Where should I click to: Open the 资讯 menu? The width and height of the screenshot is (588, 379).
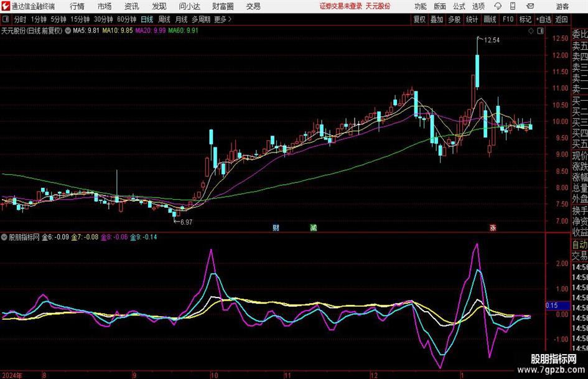pyautogui.click(x=132, y=6)
